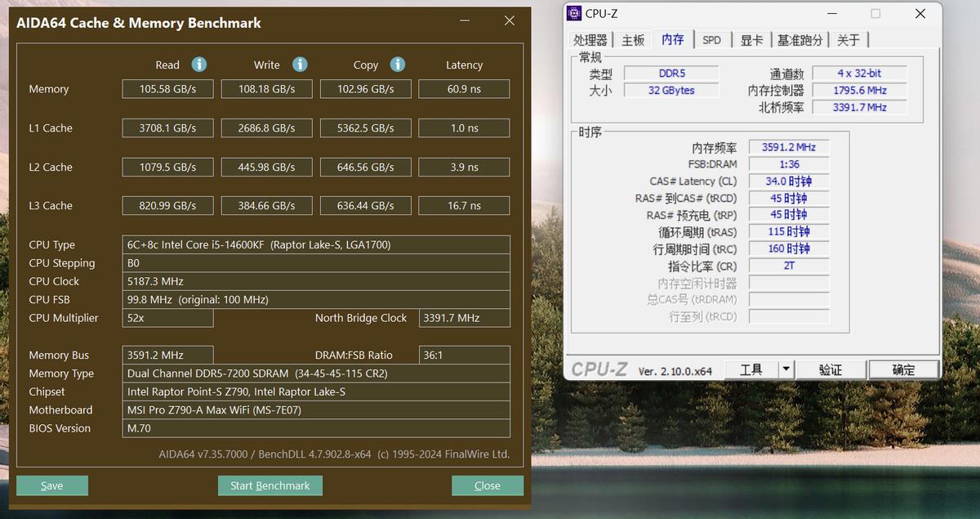Click Chipset field Intel Raptor Point-S Z790
The height and width of the screenshot is (519, 980).
(317, 391)
